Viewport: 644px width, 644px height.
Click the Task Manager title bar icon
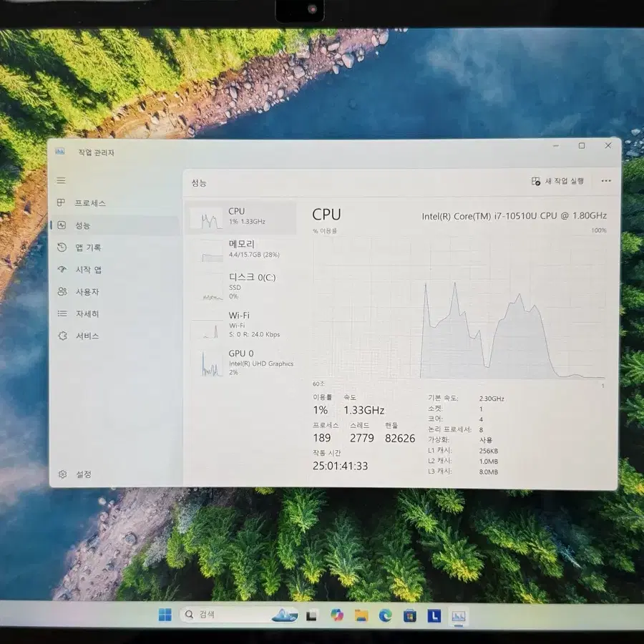(60, 152)
